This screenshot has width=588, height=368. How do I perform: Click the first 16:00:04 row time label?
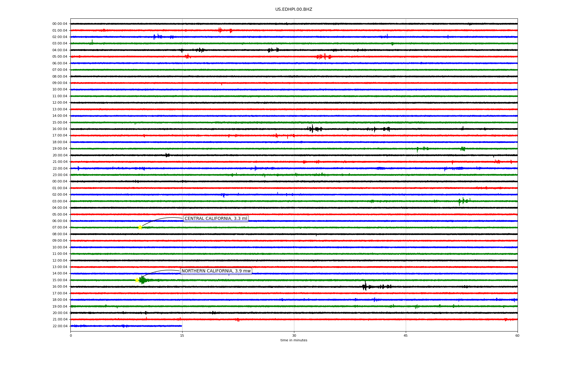[x=60, y=129]
